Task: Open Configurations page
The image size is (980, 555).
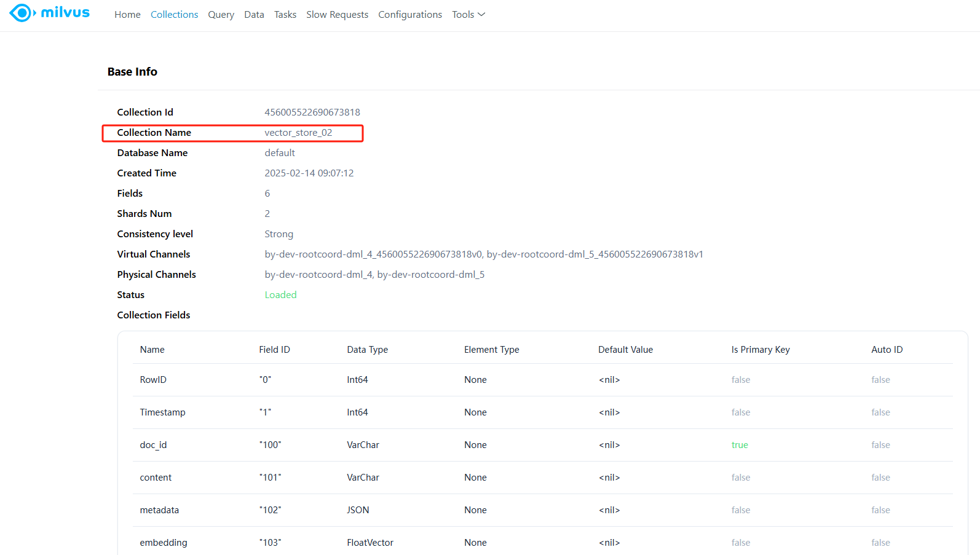Action: (x=410, y=15)
